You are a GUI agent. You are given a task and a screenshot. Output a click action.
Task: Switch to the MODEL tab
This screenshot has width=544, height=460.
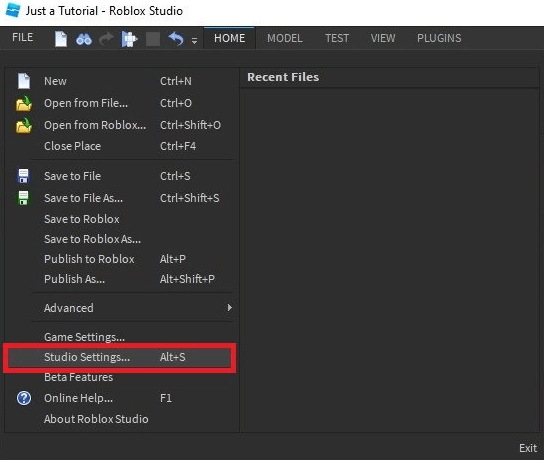click(285, 38)
